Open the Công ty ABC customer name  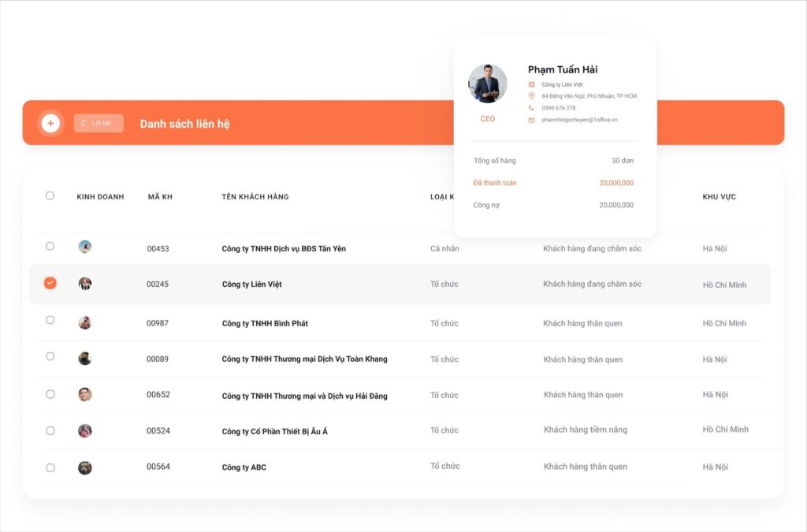pos(244,467)
